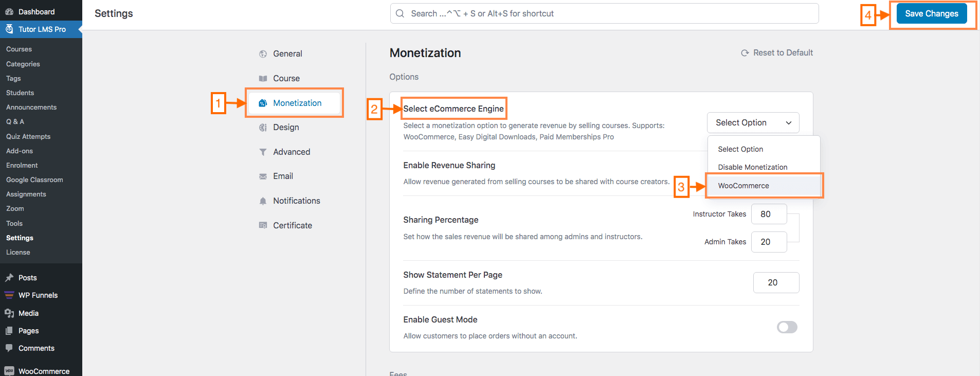The width and height of the screenshot is (980, 376).
Task: Click the Monetization badge icon
Action: point(263,103)
